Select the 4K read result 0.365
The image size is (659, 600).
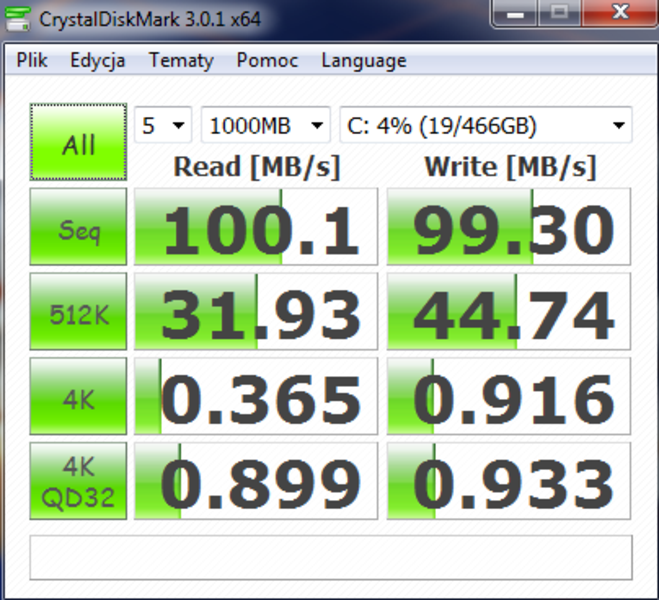pos(256,396)
